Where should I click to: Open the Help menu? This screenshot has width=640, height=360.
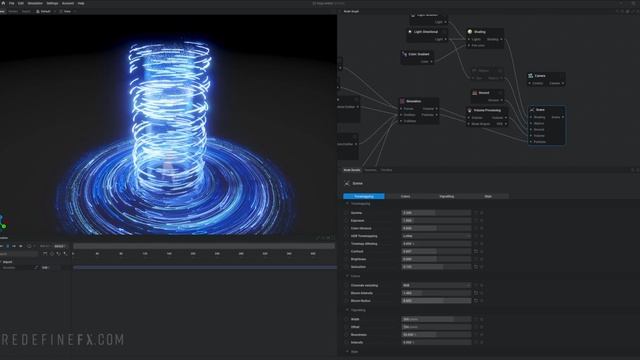tap(81, 3)
